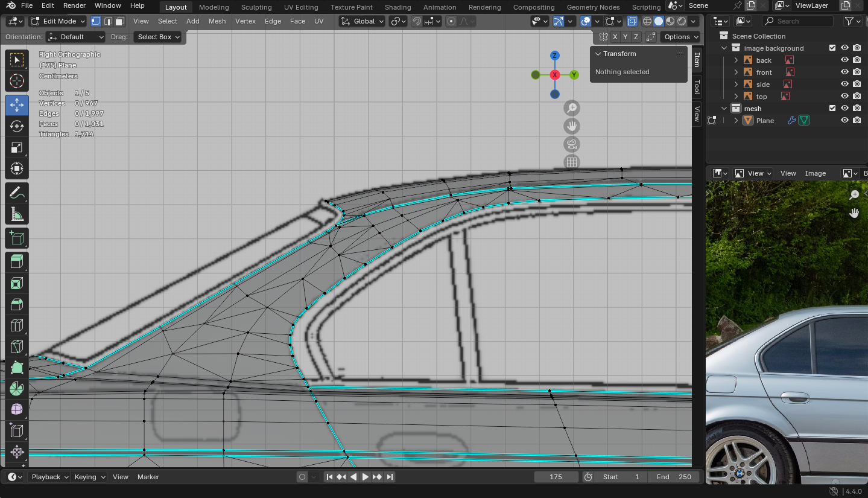Screen dimensions: 868x498
Task: Activate the 3D Cursor tool
Action: coord(17,81)
